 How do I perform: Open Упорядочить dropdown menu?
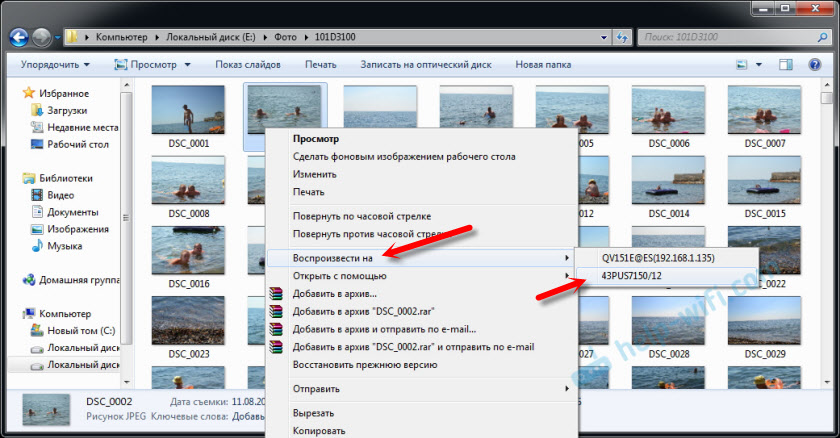[x=55, y=65]
